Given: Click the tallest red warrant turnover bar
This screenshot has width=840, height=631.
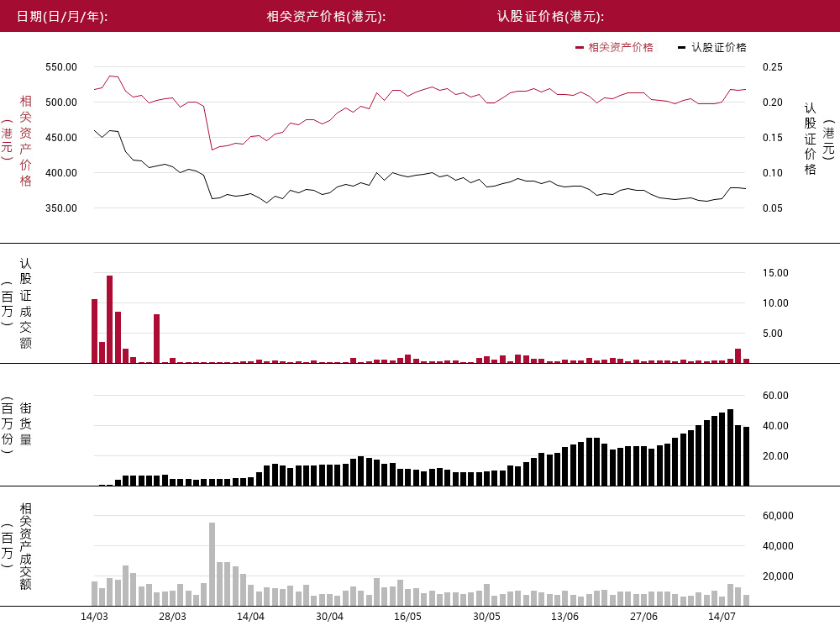Looking at the screenshot, I should point(110,319).
